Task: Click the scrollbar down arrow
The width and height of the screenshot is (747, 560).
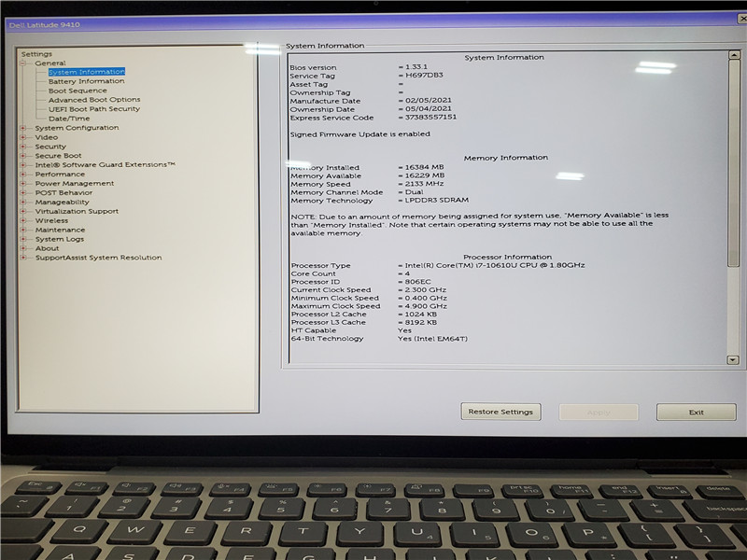Action: click(x=733, y=360)
